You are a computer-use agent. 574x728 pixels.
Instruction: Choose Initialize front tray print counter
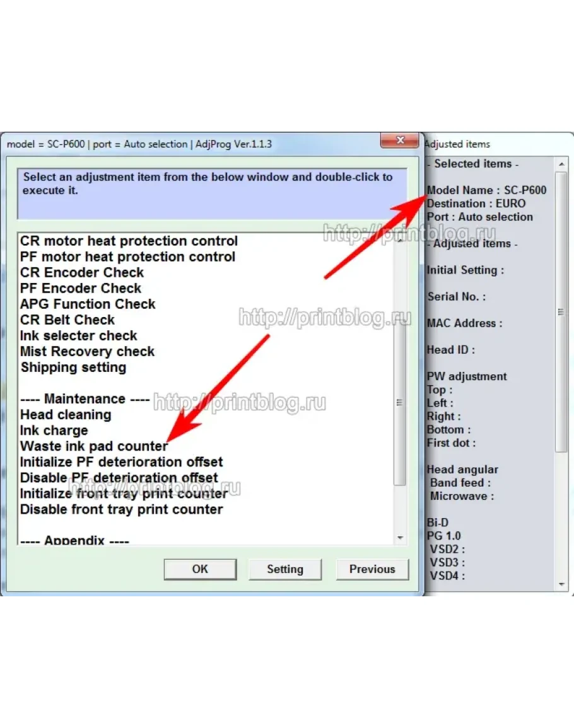(x=123, y=494)
